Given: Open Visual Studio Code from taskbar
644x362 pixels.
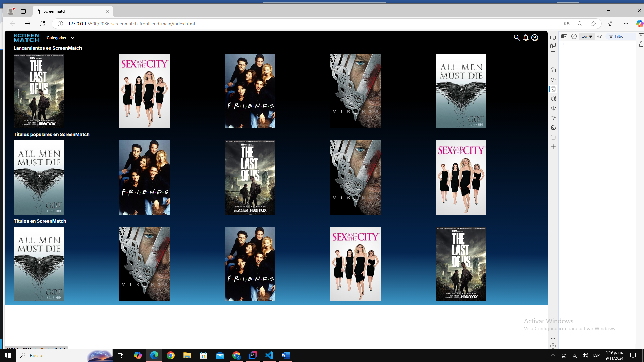Looking at the screenshot, I should pyautogui.click(x=269, y=355).
